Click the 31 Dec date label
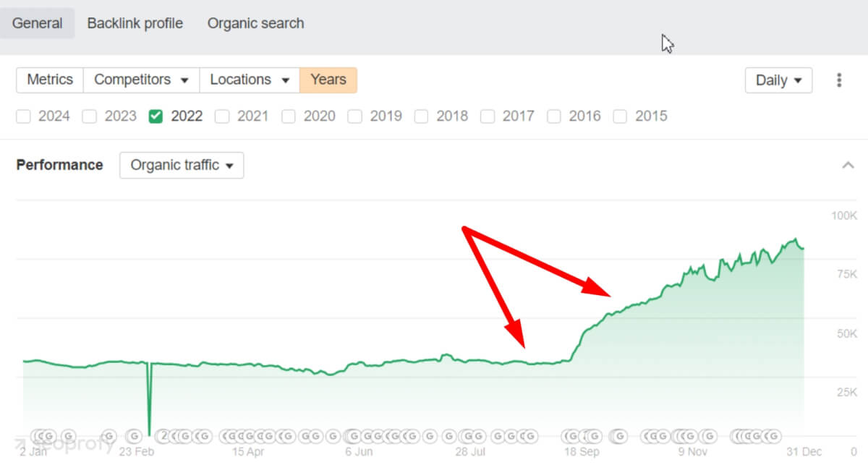The height and width of the screenshot is (465, 868). tap(804, 452)
